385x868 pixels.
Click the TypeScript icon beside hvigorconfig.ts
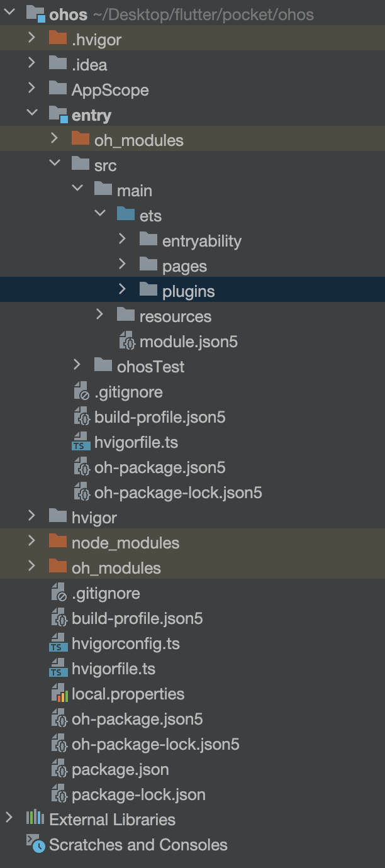(59, 643)
